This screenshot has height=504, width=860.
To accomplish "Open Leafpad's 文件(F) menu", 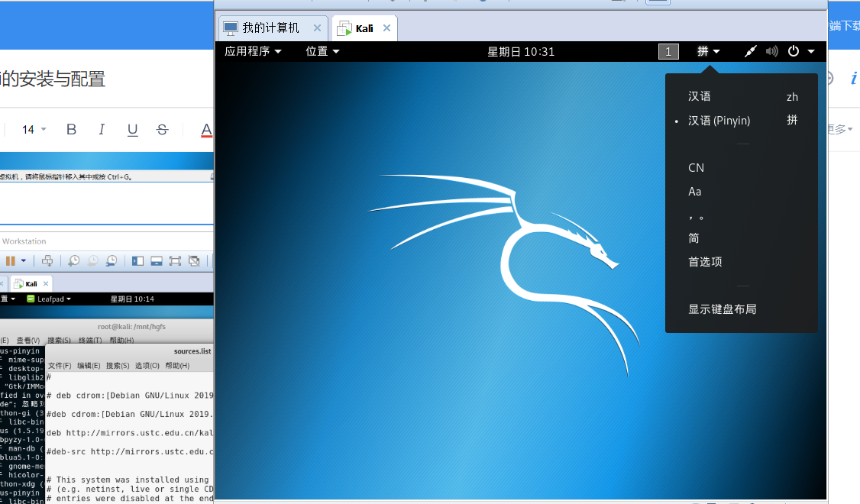I will click(60, 365).
